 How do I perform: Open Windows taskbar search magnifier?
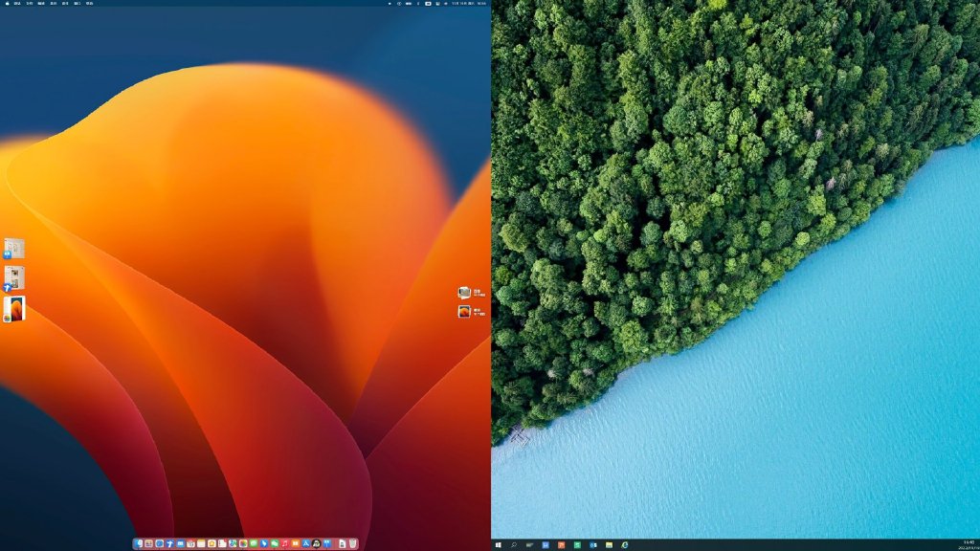(514, 544)
